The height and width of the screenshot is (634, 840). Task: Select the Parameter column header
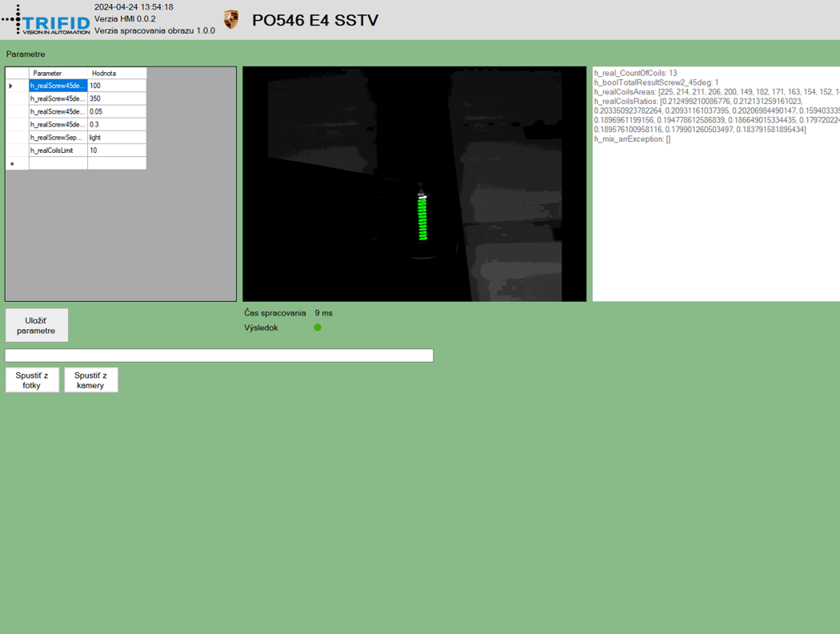58,73
